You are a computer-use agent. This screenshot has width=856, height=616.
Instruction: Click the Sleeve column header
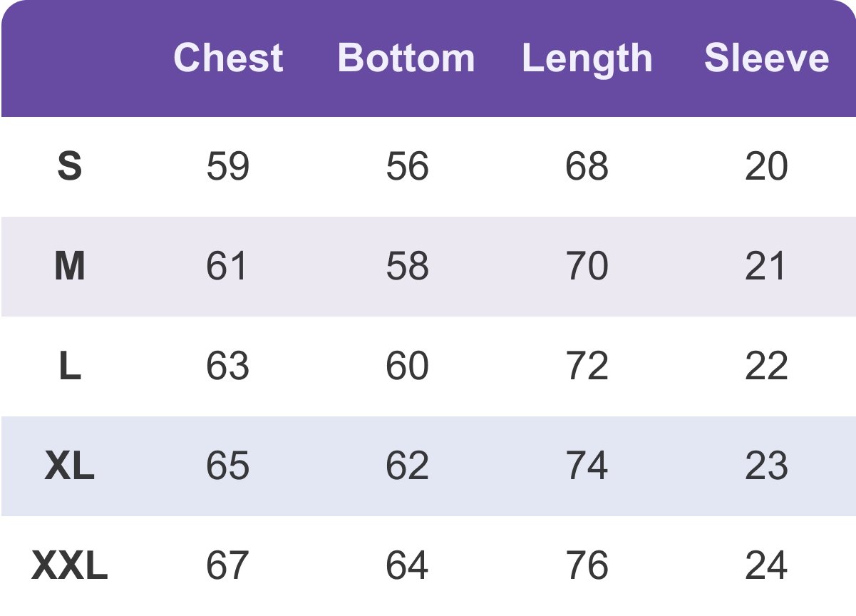[x=766, y=58]
